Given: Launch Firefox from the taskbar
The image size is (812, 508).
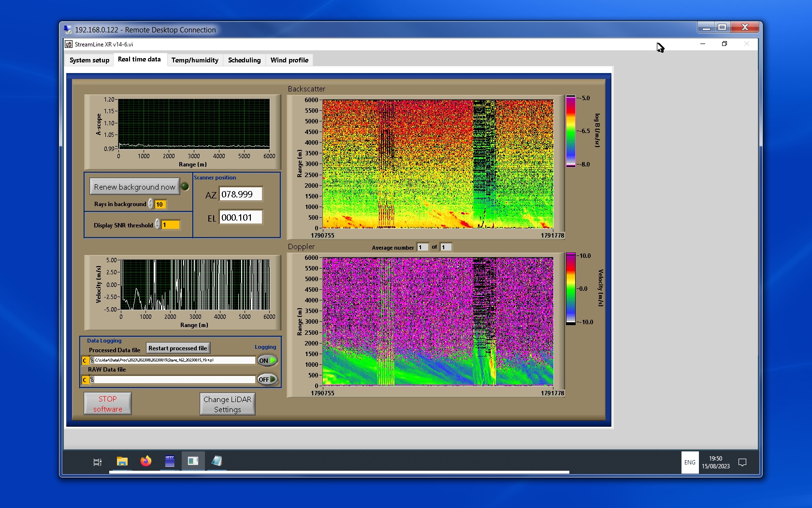Looking at the screenshot, I should pyautogui.click(x=145, y=462).
